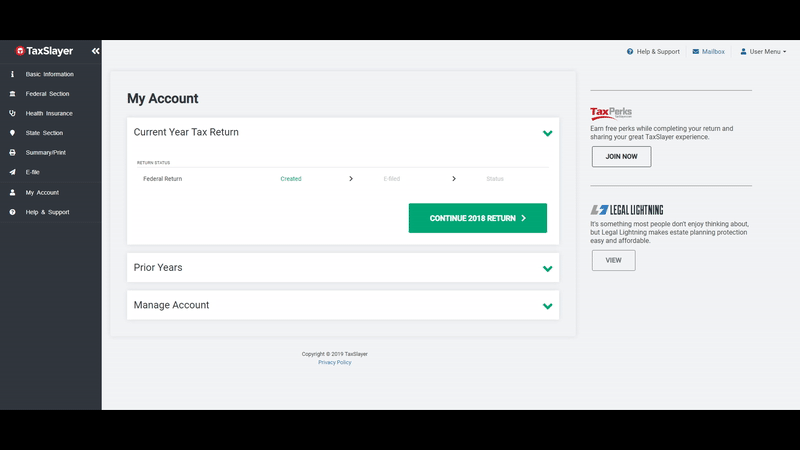Select E-file in sidebar
This screenshot has width=800, height=450.
tap(33, 172)
